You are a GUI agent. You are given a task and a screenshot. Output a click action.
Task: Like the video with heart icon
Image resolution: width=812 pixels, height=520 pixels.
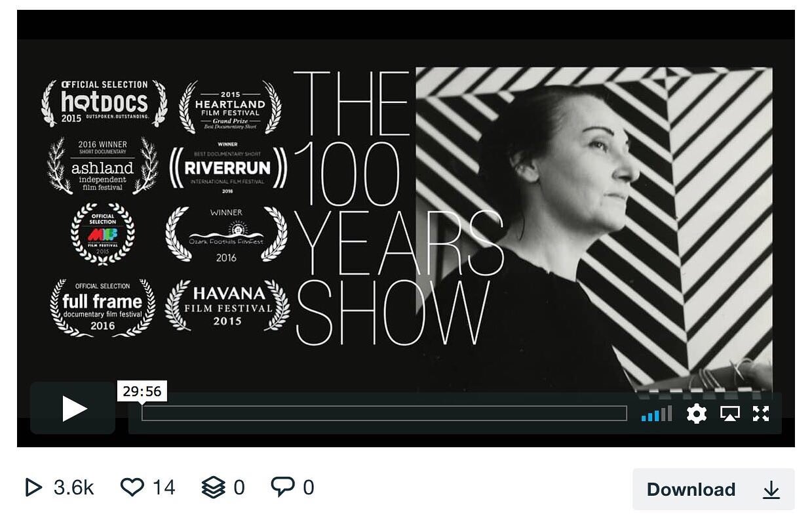click(x=132, y=487)
